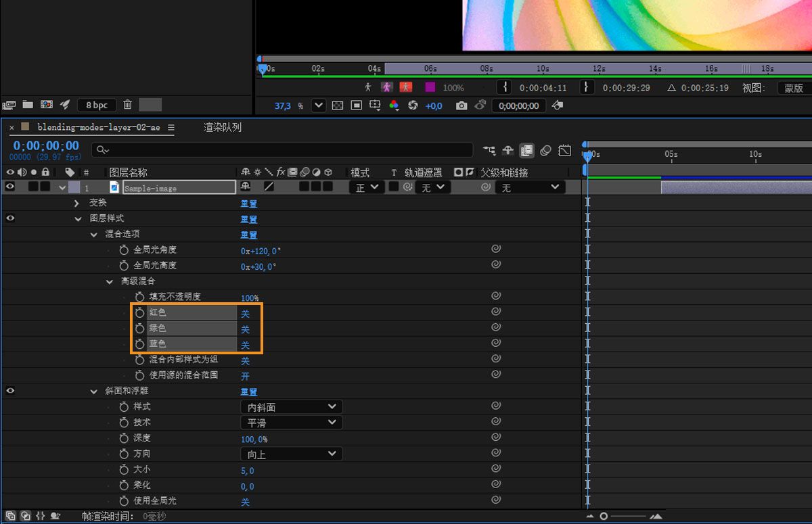Reset exposure in viewer
Viewport: 812px width, 524px height.
pyautogui.click(x=413, y=105)
